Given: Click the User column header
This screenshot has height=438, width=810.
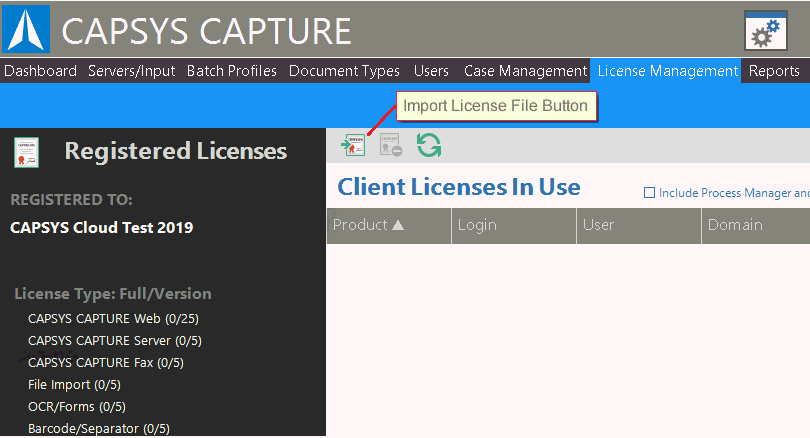Looking at the screenshot, I should [639, 225].
